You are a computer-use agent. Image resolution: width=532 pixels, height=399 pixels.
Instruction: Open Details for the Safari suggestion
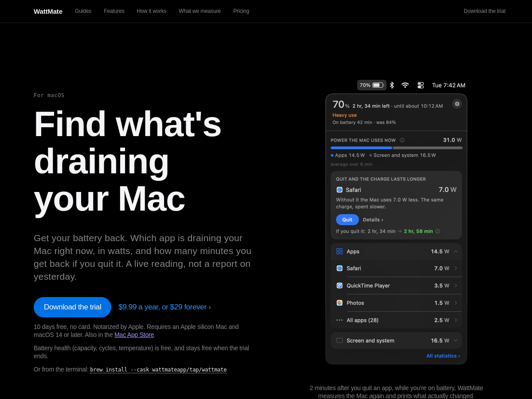click(373, 219)
